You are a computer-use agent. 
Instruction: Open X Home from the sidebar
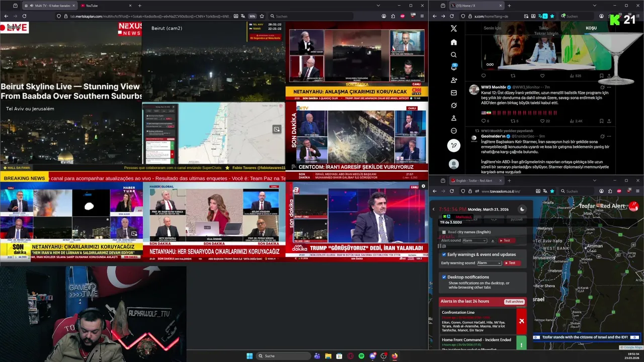coord(454,42)
